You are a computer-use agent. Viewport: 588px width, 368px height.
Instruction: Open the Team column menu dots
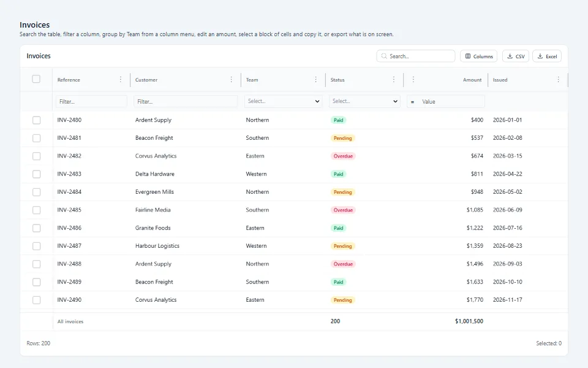(316, 79)
